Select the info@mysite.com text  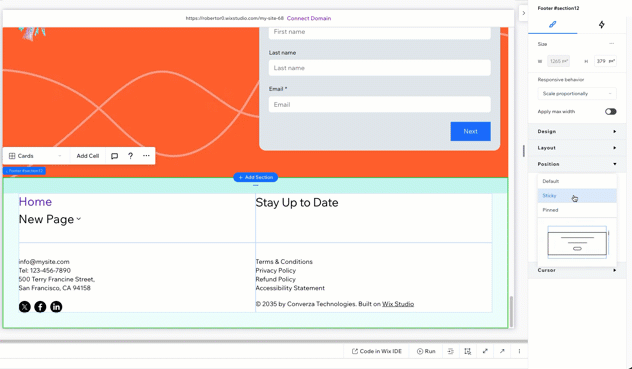(44, 262)
